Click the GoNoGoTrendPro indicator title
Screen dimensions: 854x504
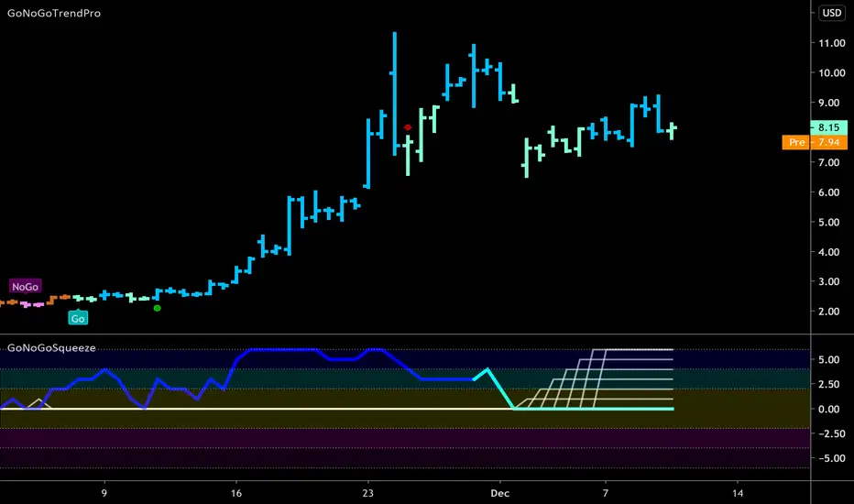(54, 13)
